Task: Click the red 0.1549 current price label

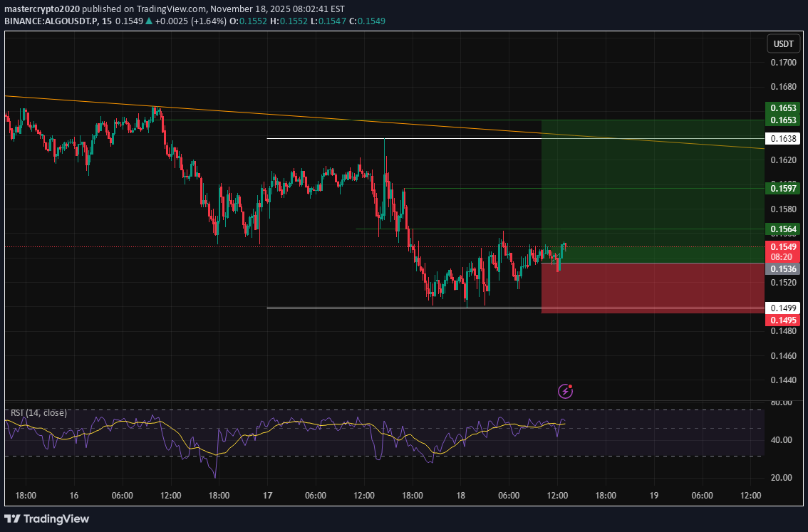Action: click(782, 246)
